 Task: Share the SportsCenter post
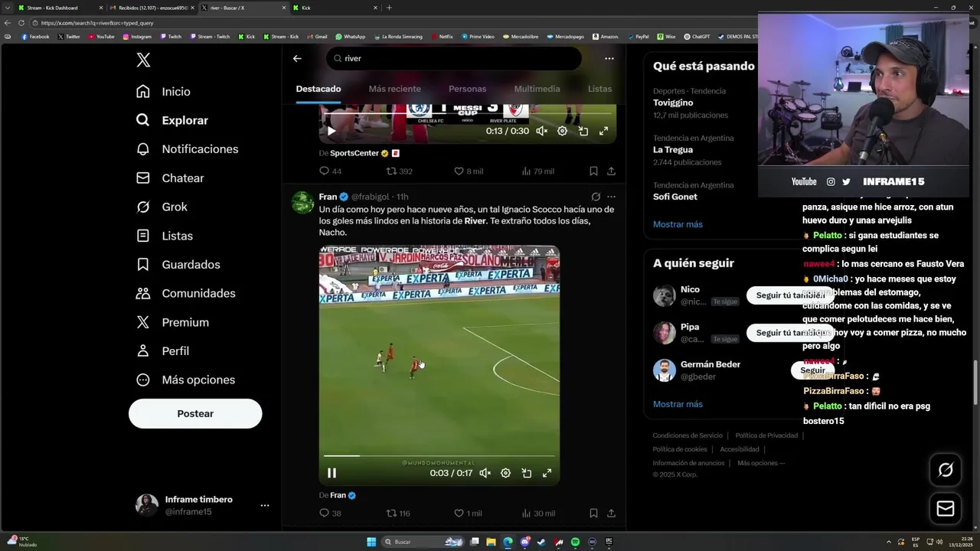pyautogui.click(x=611, y=171)
